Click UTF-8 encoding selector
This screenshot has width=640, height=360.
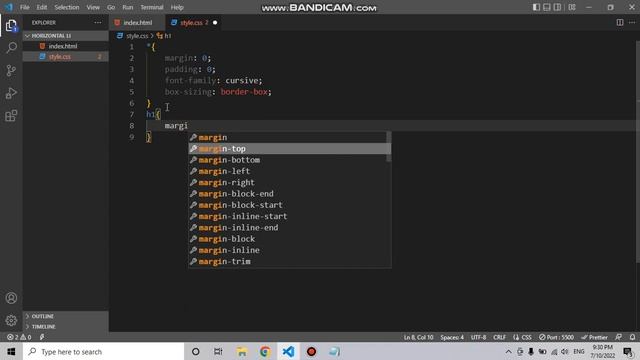tap(478, 337)
